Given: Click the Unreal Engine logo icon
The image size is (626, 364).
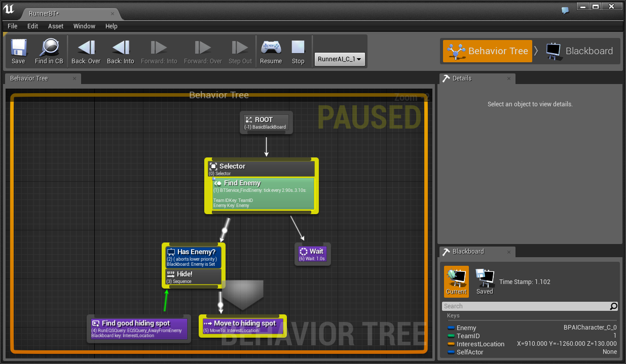Looking at the screenshot, I should click(x=10, y=10).
